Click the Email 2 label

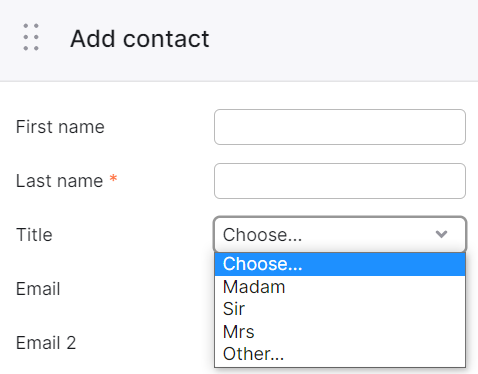46,343
